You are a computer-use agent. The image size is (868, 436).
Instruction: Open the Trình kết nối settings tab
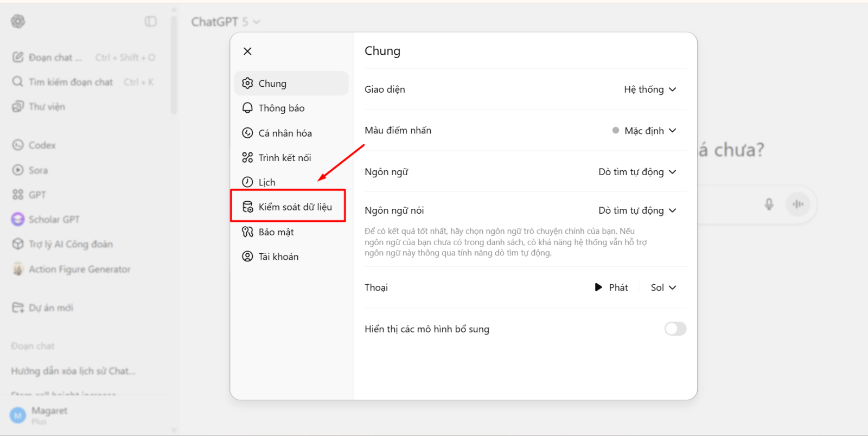(291, 158)
